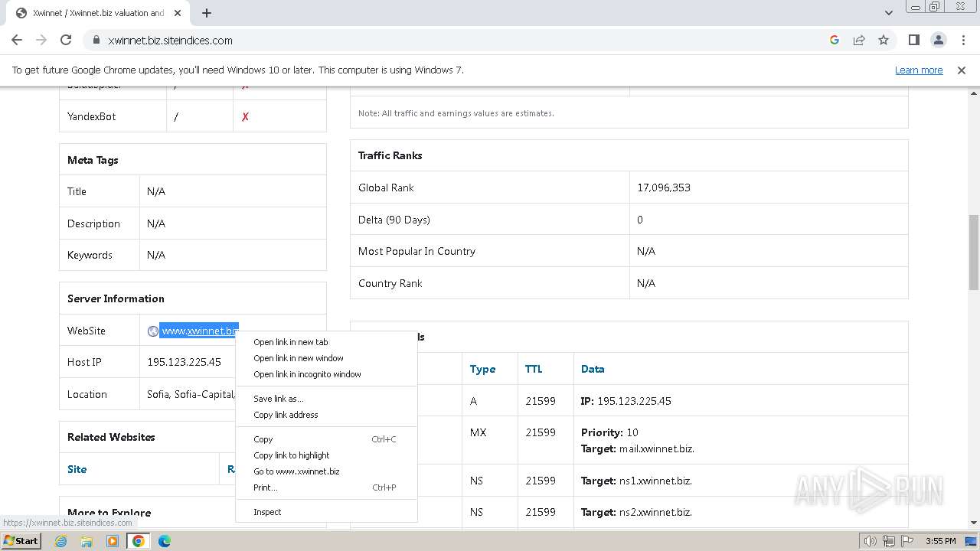Click the system clock showing 3:55 PM
The height and width of the screenshot is (551, 980).
pos(940,541)
